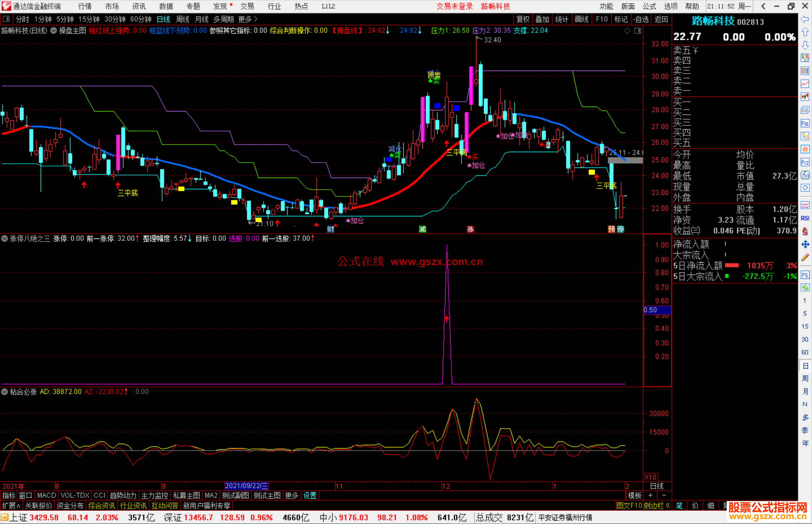Select the 资金分布 tab
This screenshot has width=812, height=524.
(x=70, y=506)
